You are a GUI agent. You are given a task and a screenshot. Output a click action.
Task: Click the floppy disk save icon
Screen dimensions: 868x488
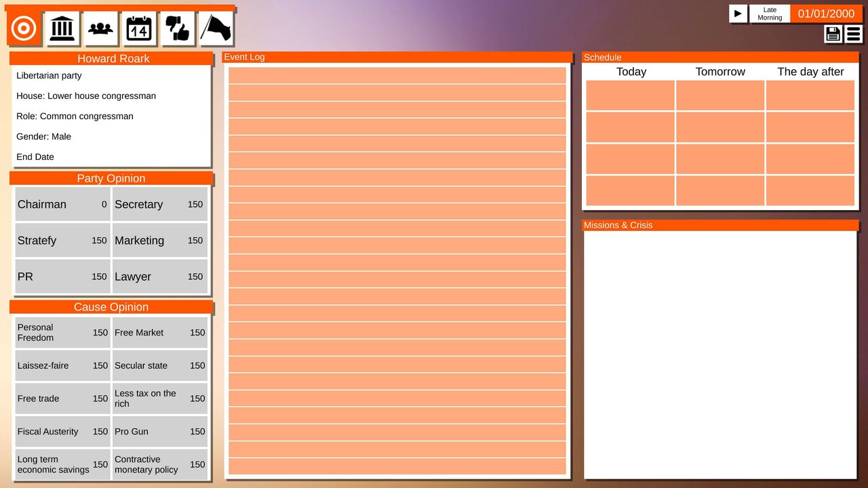coord(833,34)
